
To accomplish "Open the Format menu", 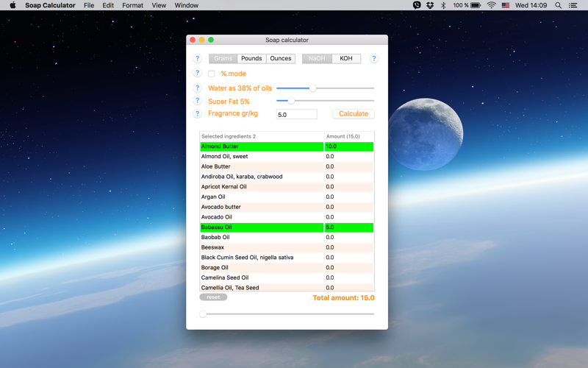I will pos(133,5).
